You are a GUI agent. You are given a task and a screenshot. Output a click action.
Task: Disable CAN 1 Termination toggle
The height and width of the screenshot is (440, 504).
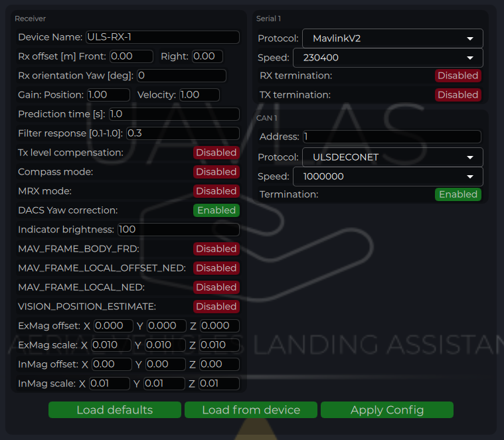(x=458, y=194)
